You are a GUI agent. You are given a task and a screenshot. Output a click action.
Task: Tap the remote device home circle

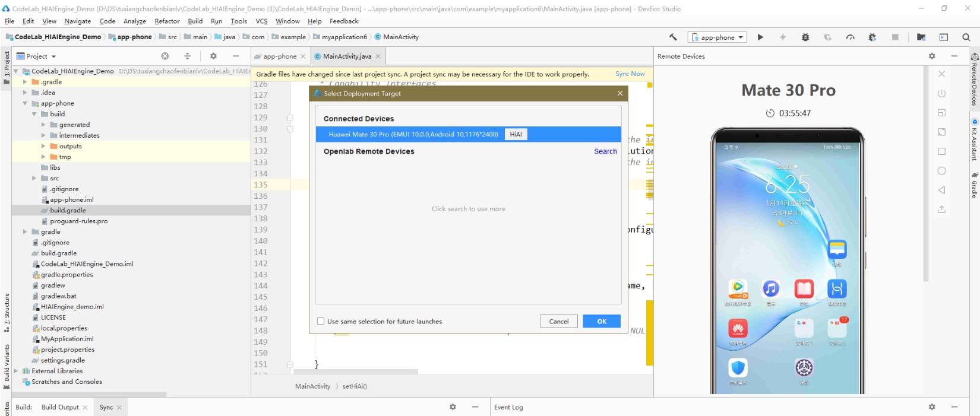click(x=941, y=171)
